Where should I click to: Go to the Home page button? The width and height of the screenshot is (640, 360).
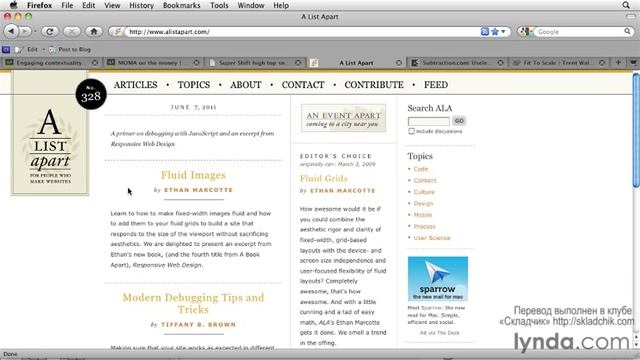[x=94, y=31]
